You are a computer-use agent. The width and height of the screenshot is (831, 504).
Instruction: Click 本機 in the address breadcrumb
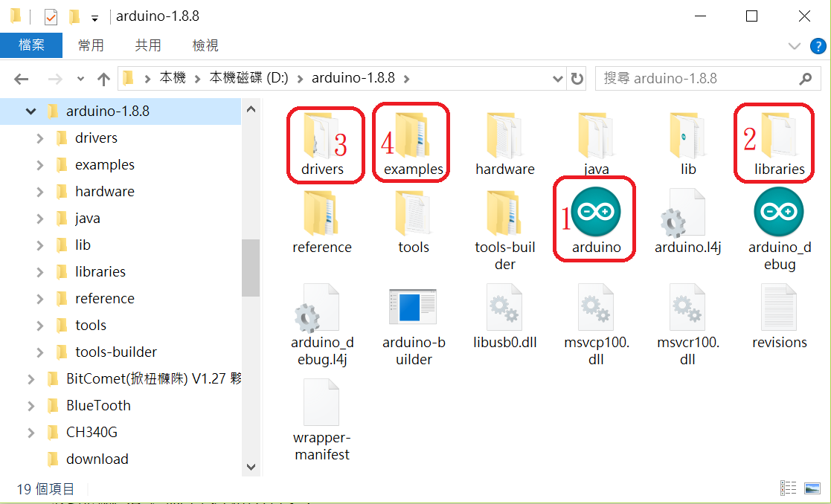pos(173,78)
